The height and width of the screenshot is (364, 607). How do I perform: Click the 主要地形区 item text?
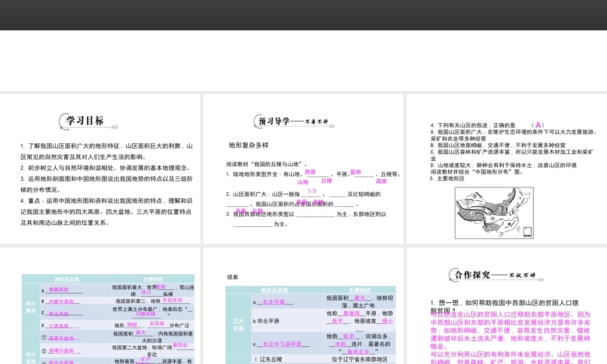pos(449,178)
